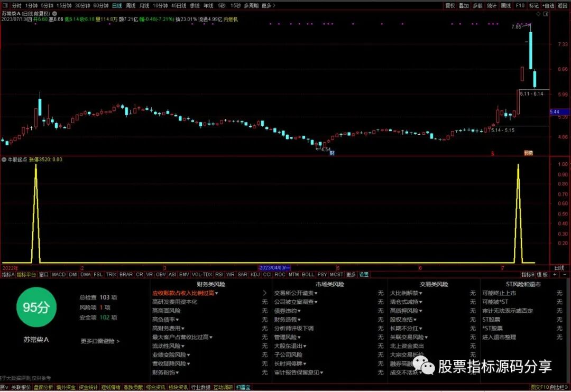Expand the 大比例解禁 item
Viewport: 571px width, 392px height.
406,293
